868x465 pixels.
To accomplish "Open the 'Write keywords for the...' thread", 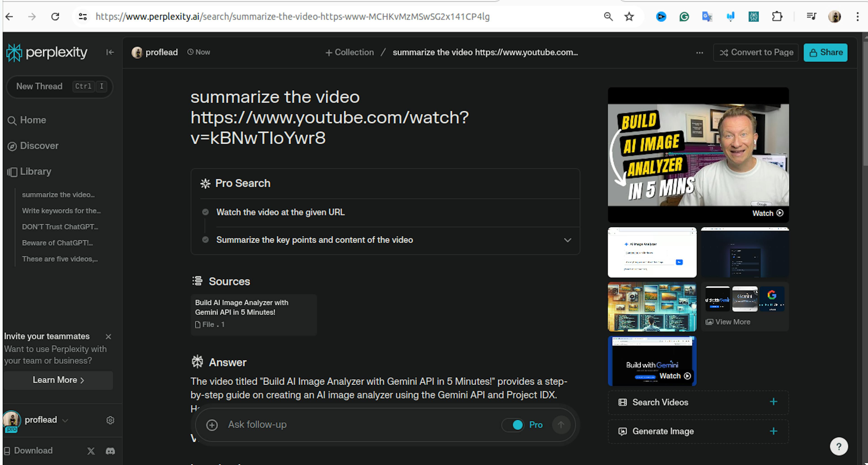I will (x=61, y=211).
